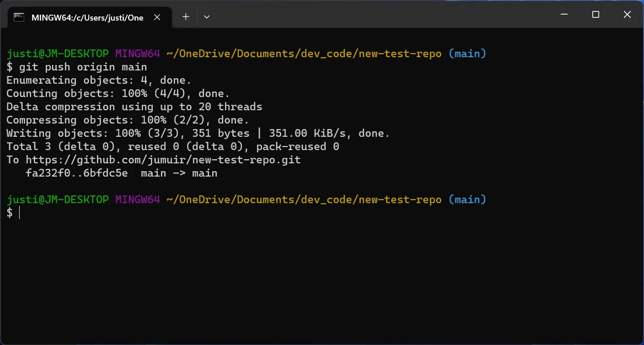Click the cyan (main) branch indicator
Image resolution: width=644 pixels, height=345 pixels.
click(x=467, y=53)
